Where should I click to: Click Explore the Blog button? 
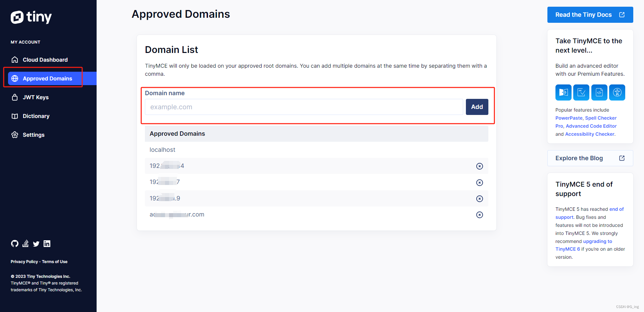(590, 158)
